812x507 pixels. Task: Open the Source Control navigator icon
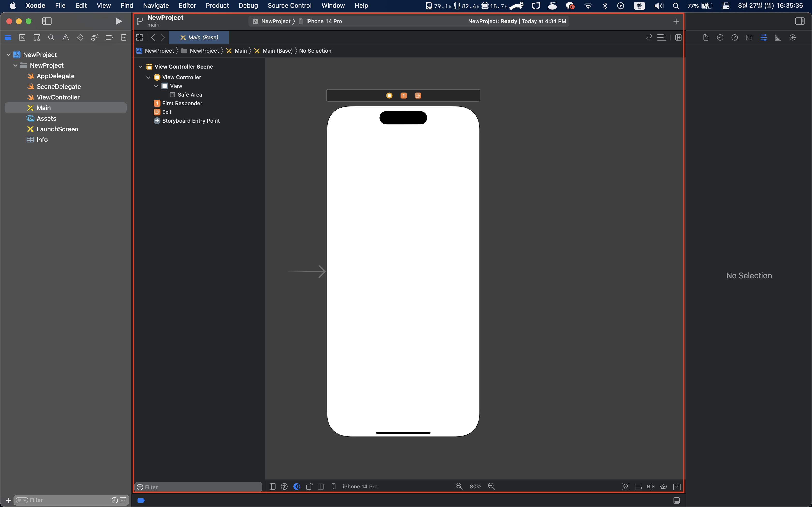click(22, 38)
